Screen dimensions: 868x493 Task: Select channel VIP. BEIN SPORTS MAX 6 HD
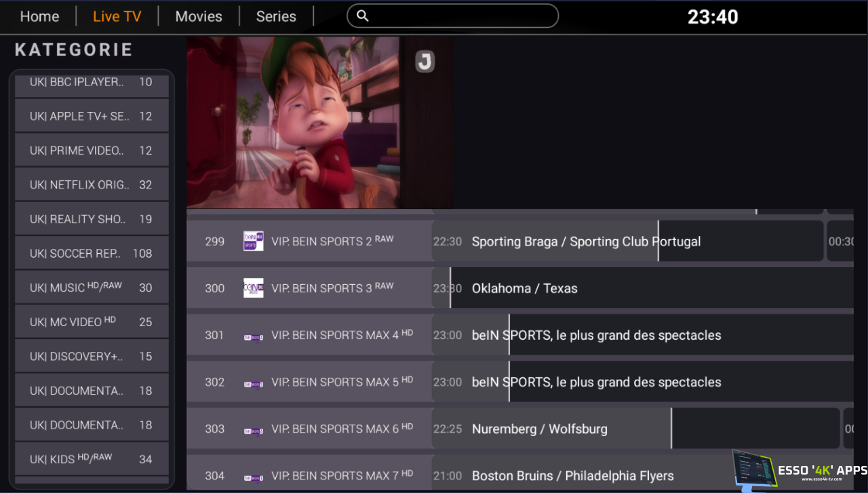[x=309, y=429]
